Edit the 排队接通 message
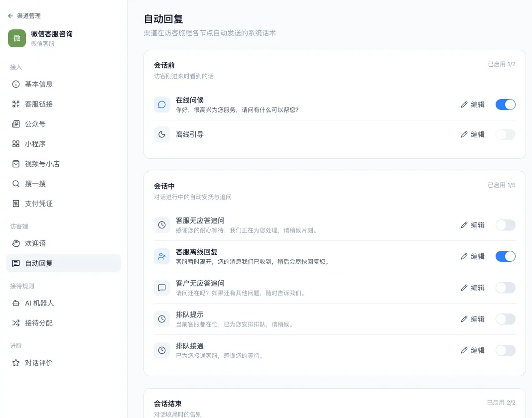Viewport: 532px width, 418px height. (473, 350)
